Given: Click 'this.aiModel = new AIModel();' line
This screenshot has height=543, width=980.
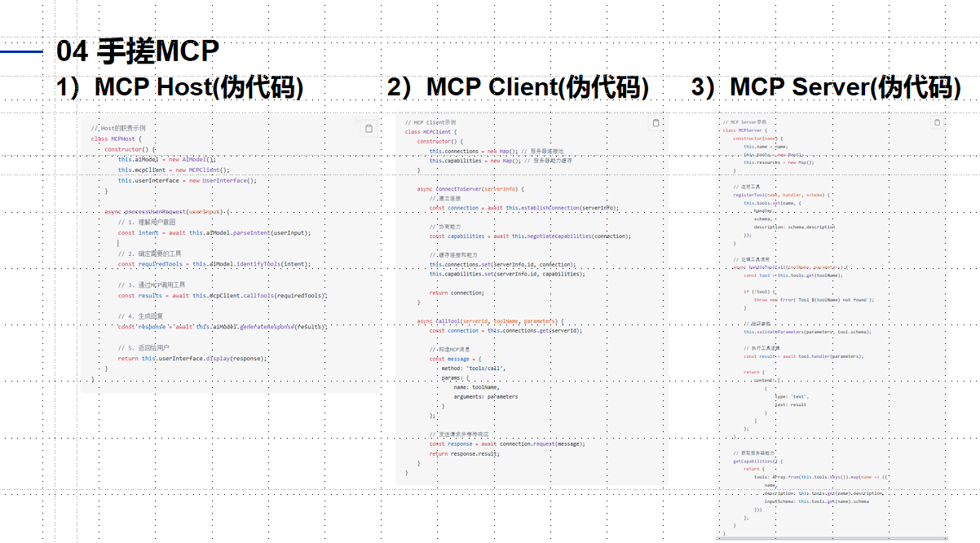Looking at the screenshot, I should coord(166,160).
